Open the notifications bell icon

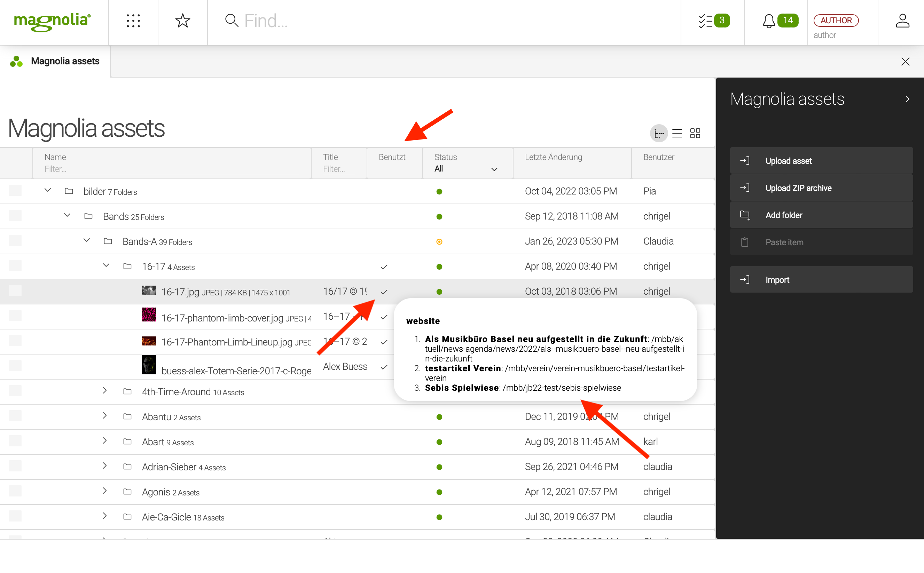(x=768, y=21)
